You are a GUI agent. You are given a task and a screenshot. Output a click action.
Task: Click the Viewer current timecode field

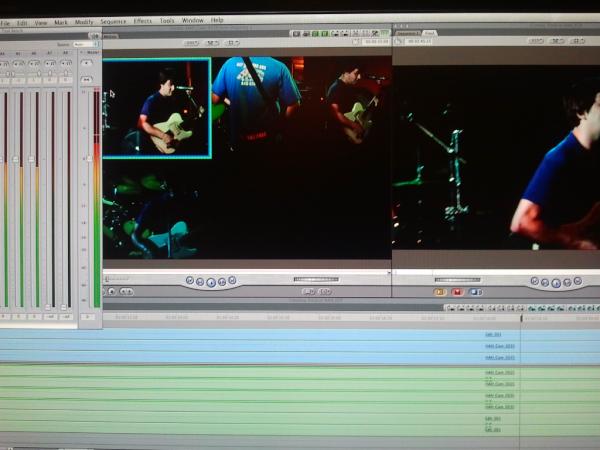pos(376,41)
